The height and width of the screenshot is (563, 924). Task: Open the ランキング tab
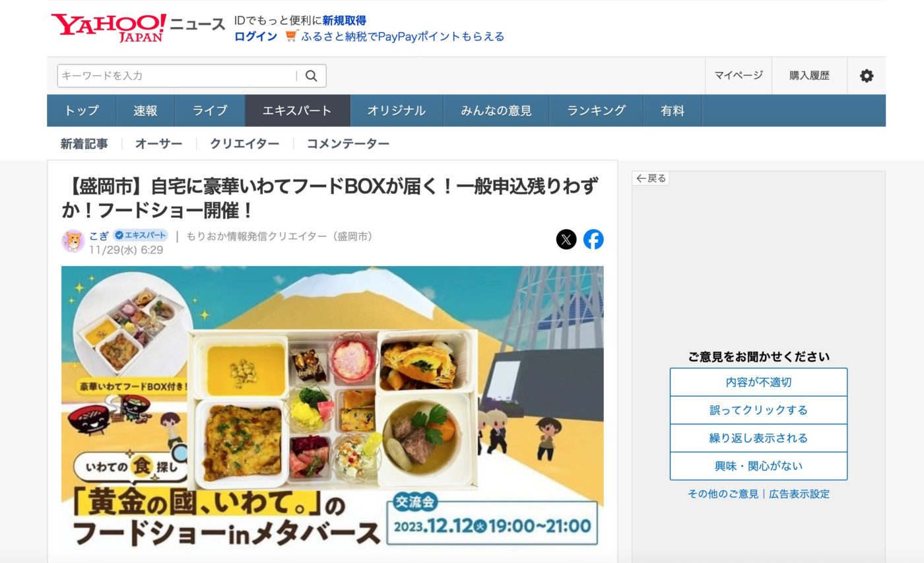596,111
